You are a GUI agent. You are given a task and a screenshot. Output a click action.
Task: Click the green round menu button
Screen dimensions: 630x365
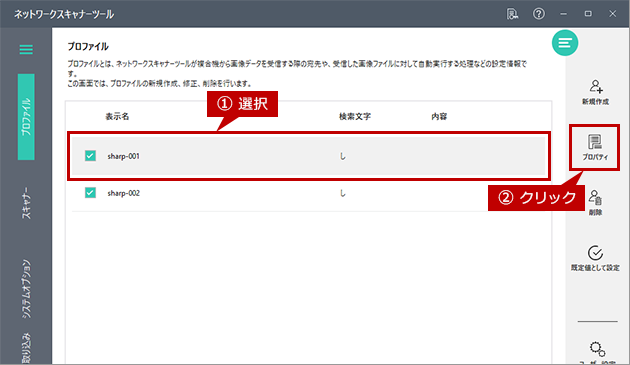coord(565,43)
